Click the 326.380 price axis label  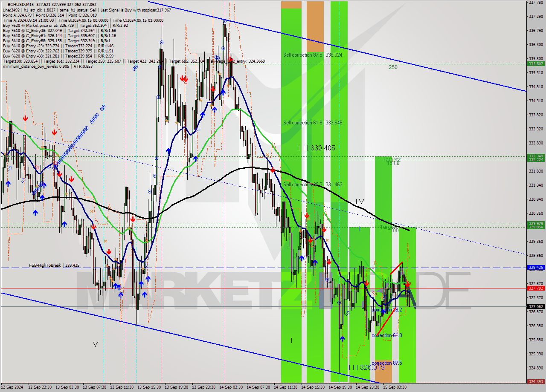[x=536, y=326]
